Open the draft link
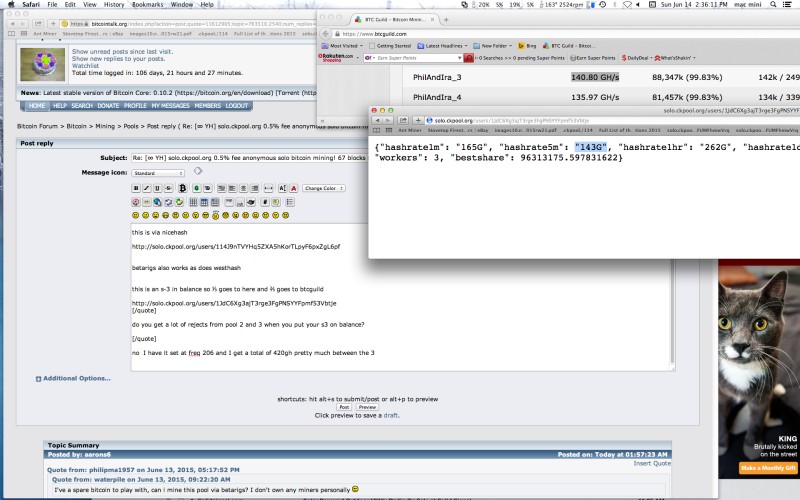 391,416
